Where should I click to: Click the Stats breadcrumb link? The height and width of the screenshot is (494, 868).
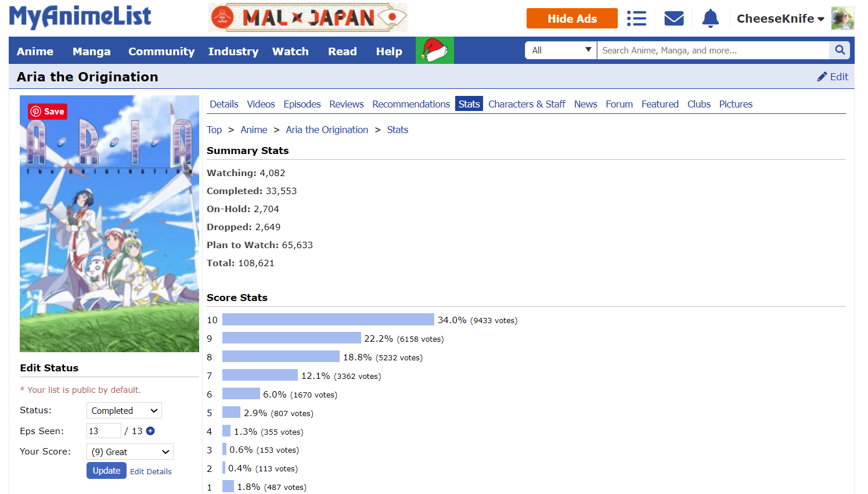coord(398,130)
